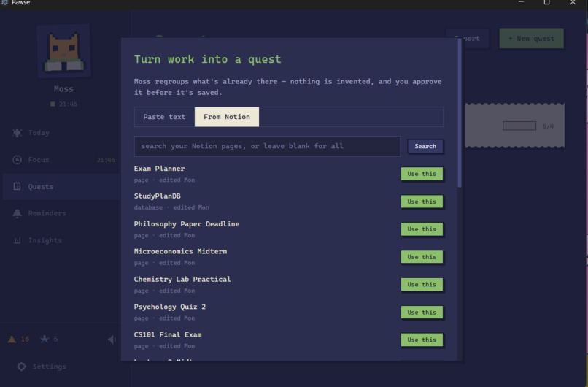Screen dimensions: 588x387
Task: Open the Focus clock icon
Action: pos(18,159)
